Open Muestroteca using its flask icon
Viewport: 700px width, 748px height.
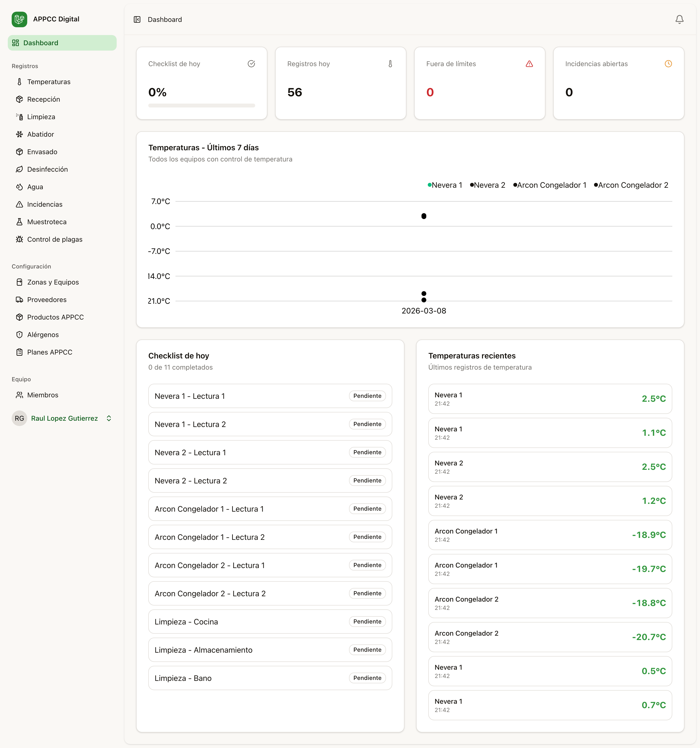click(19, 222)
